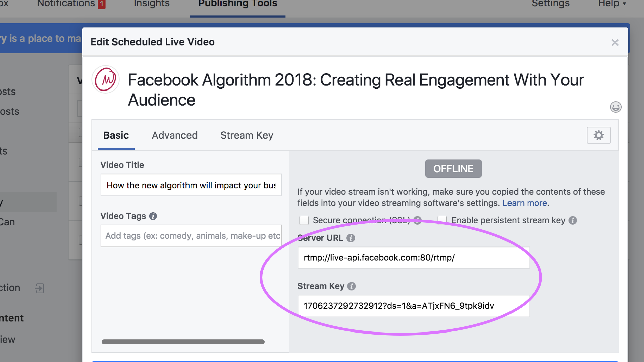The width and height of the screenshot is (644, 362).
Task: Click the horizontal scrollbar under Video Tags
Action: (x=183, y=342)
